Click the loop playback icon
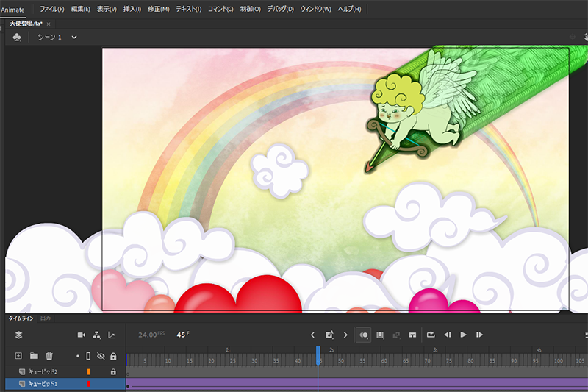This screenshot has height=392, width=588. coord(430,335)
